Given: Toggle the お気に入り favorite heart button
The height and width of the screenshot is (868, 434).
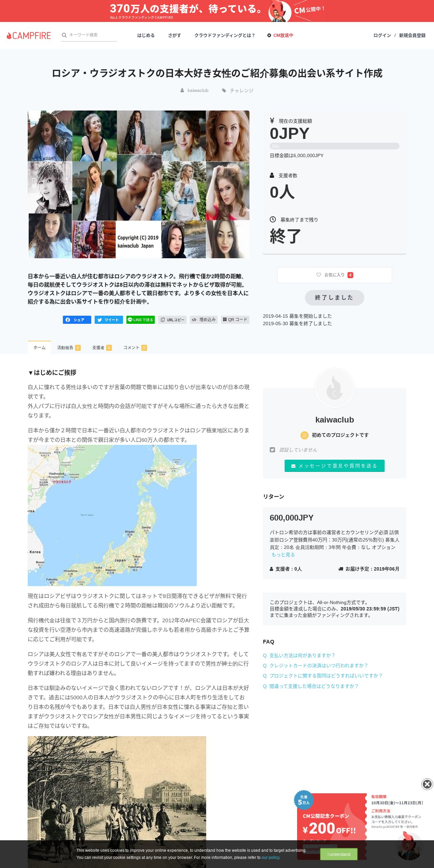Looking at the screenshot, I should [335, 275].
